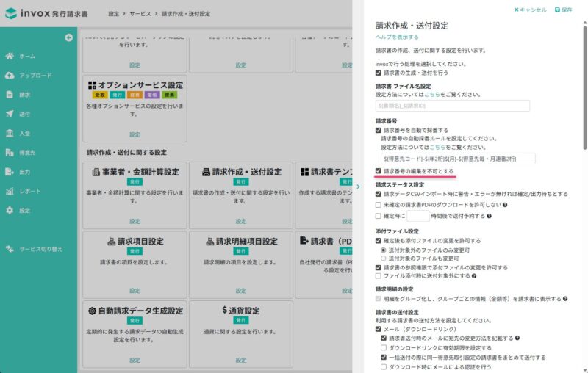Toggle メール（ダウンロードリンク） checkbox
This screenshot has width=588, height=373.
tap(378, 329)
